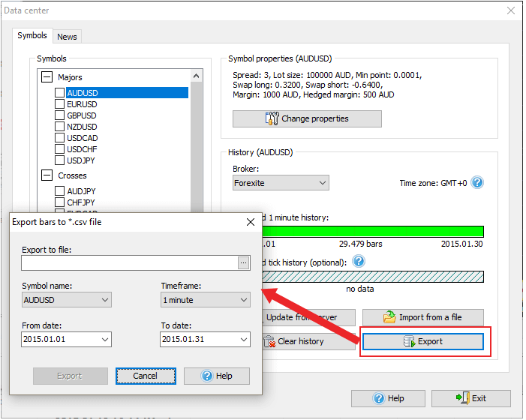Cancel the export dialog
The width and height of the screenshot is (526, 420).
click(146, 376)
